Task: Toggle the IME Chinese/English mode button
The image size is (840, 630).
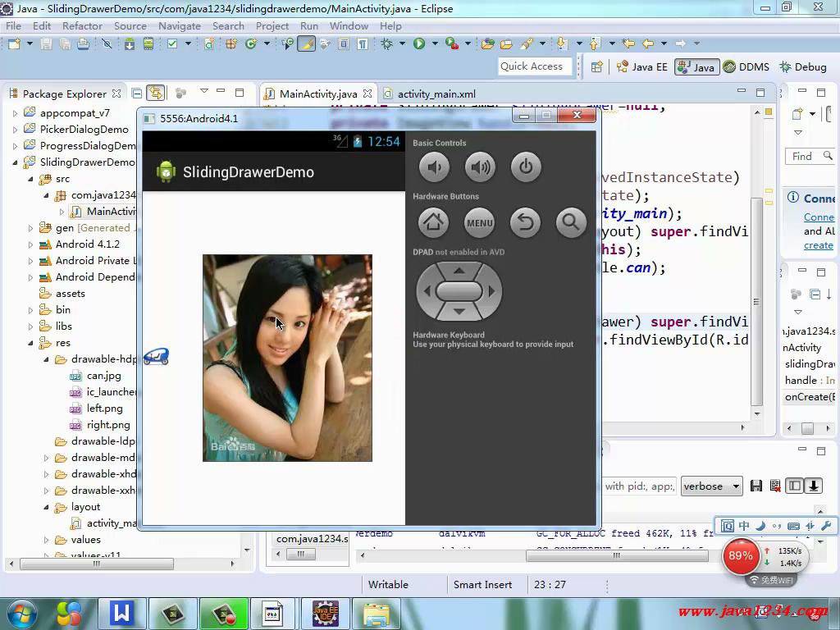Action: click(743, 526)
